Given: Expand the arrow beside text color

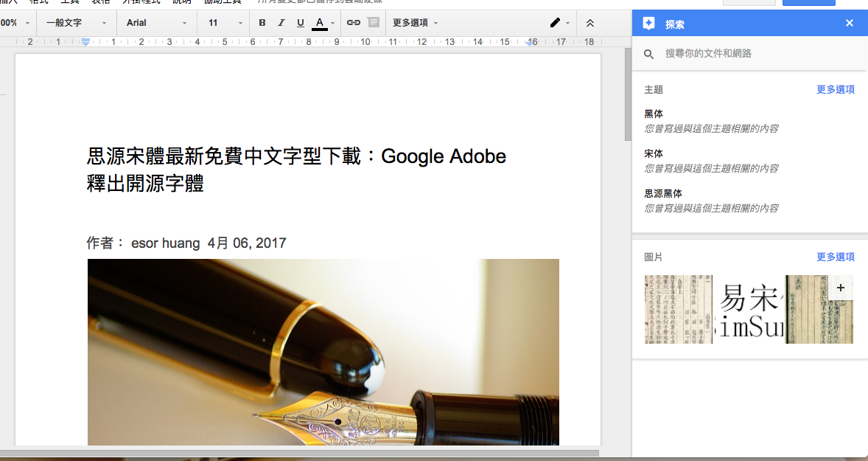Looking at the screenshot, I should [333, 24].
